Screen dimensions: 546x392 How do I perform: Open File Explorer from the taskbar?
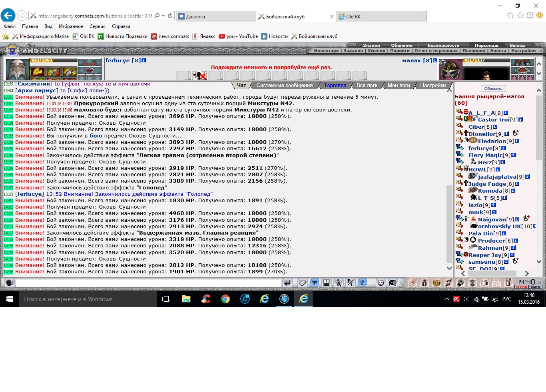[x=186, y=299]
